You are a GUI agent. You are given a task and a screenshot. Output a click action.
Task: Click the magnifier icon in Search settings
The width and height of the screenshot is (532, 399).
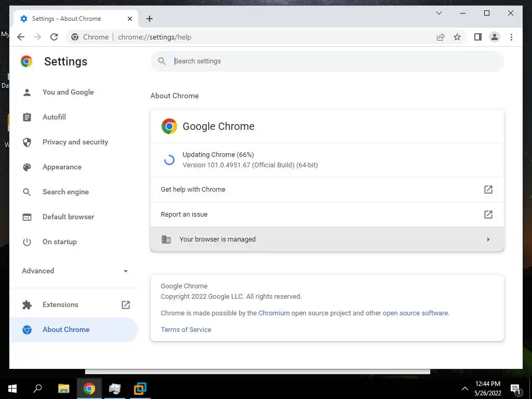pyautogui.click(x=162, y=61)
